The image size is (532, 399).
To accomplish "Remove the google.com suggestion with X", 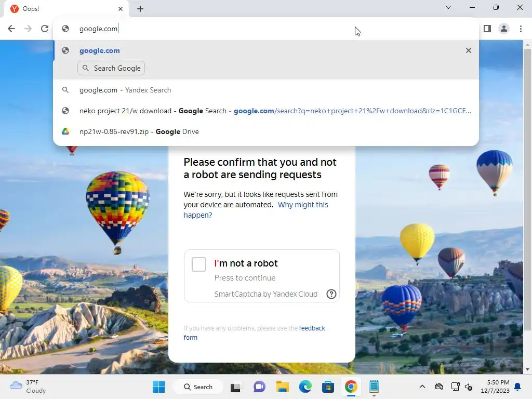I will (469, 50).
